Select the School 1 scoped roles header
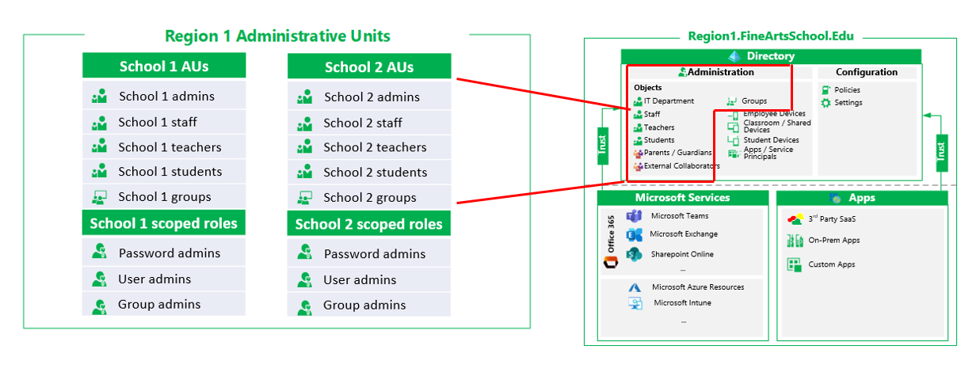The image size is (980, 372). (x=164, y=223)
